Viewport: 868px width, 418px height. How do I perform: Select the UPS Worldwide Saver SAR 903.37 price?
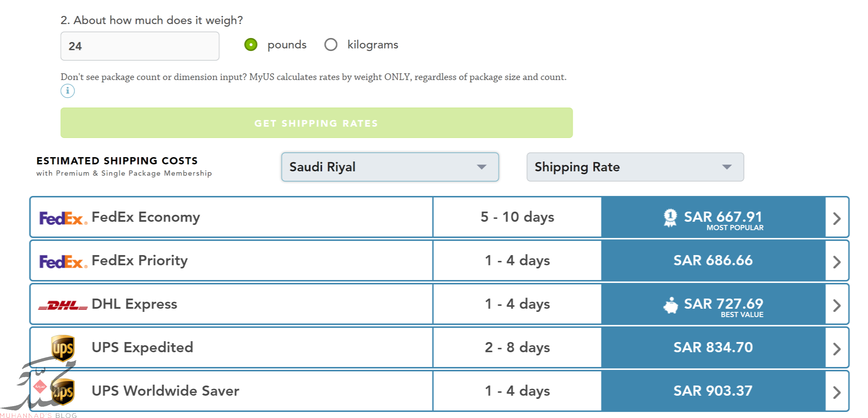tap(713, 391)
